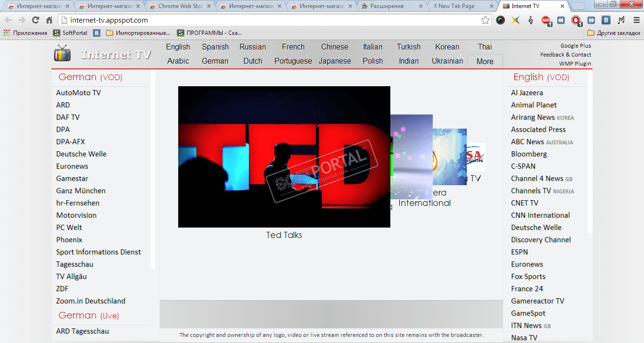This screenshot has height=343, width=644.
Task: Open the ПРОГРАММЫ bookmark
Action: click(209, 33)
